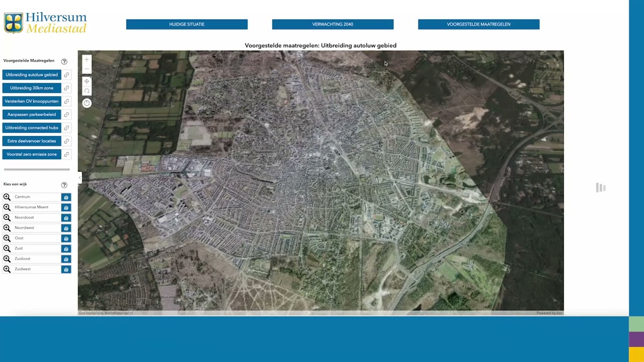
Task: Reset map compass orientation
Action: (87, 103)
